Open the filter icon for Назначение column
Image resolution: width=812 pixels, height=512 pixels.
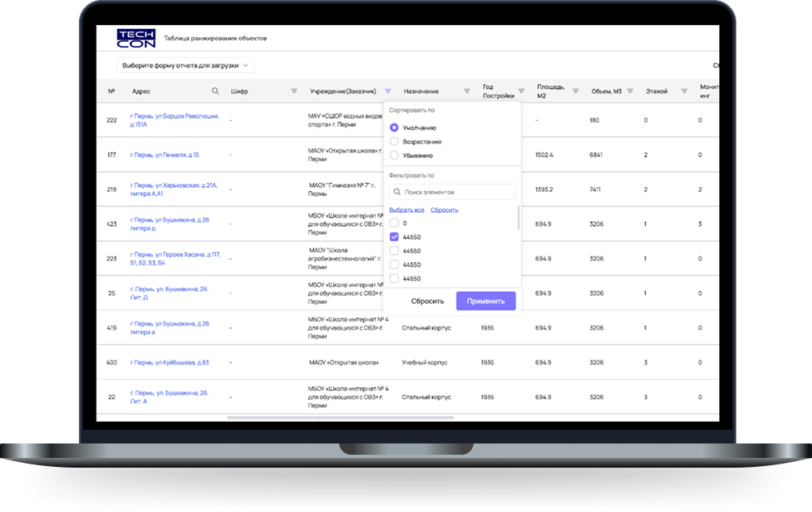(467, 91)
